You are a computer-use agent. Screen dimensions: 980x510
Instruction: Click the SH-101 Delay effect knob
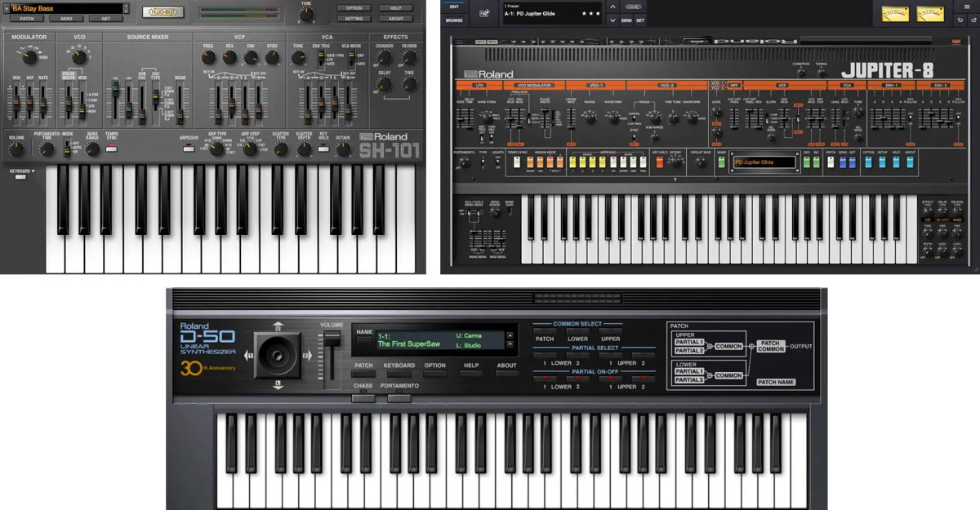384,82
